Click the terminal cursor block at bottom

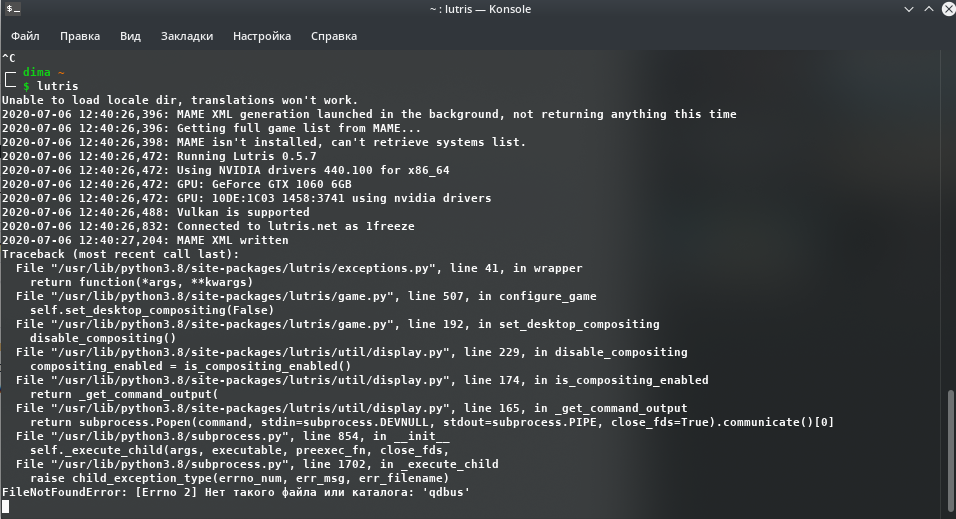coord(5,507)
